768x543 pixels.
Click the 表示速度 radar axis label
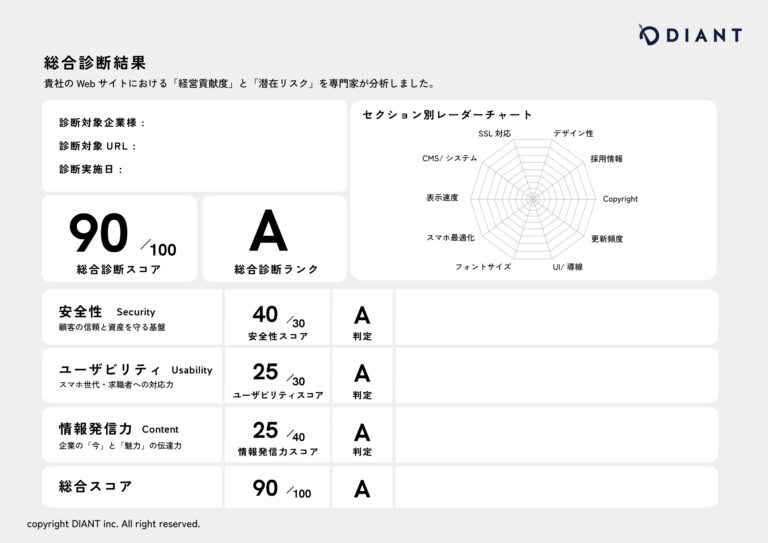point(442,198)
